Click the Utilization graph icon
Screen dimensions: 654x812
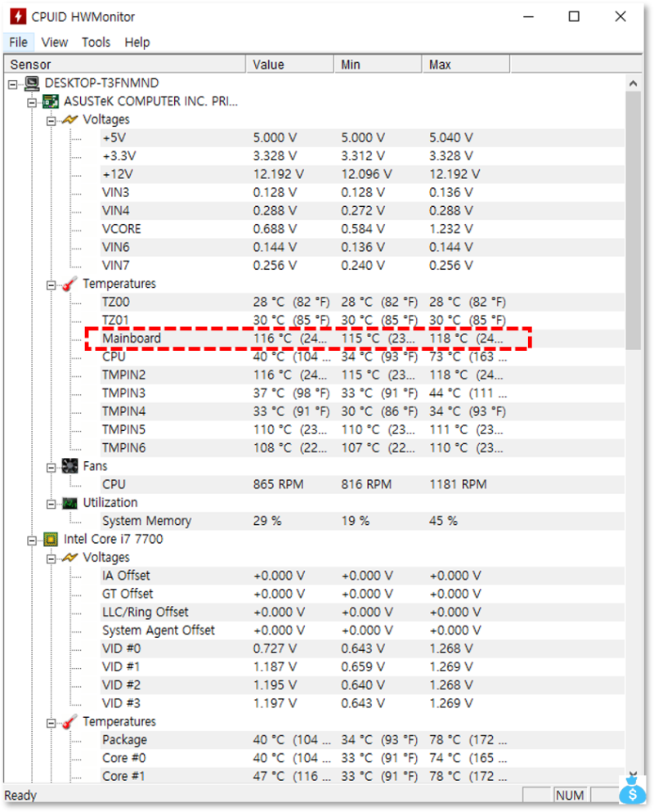(70, 503)
